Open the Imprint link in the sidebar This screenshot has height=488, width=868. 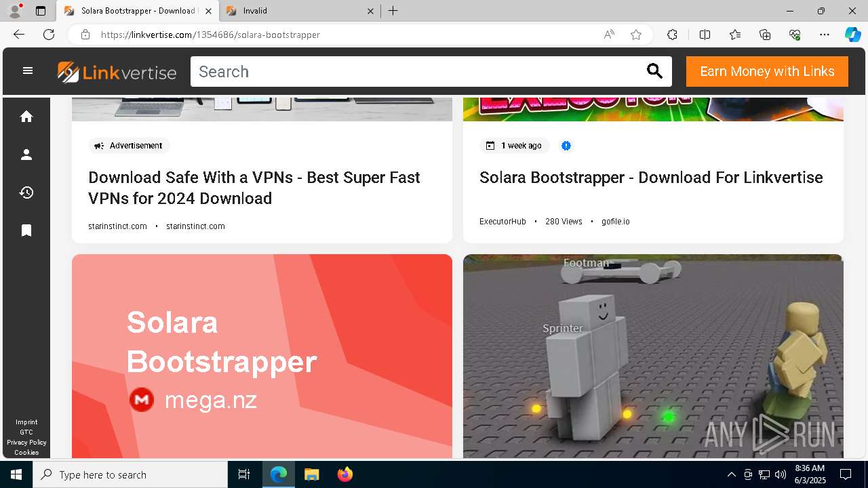[26, 422]
